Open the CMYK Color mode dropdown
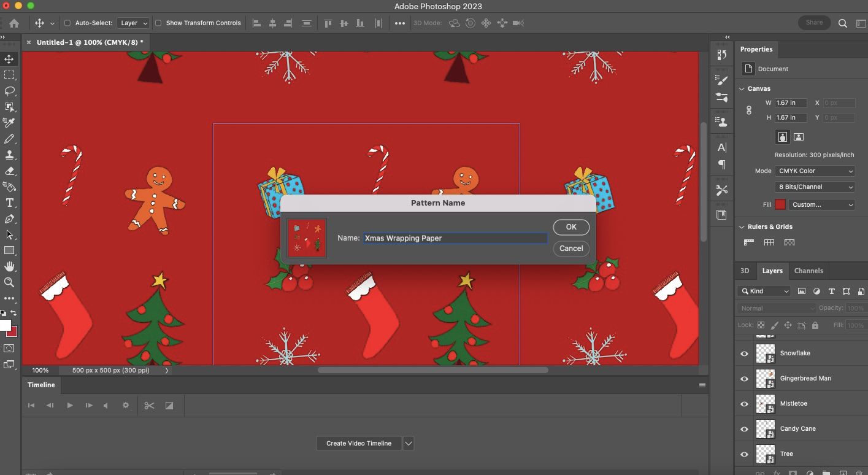The width and height of the screenshot is (868, 475). point(815,171)
